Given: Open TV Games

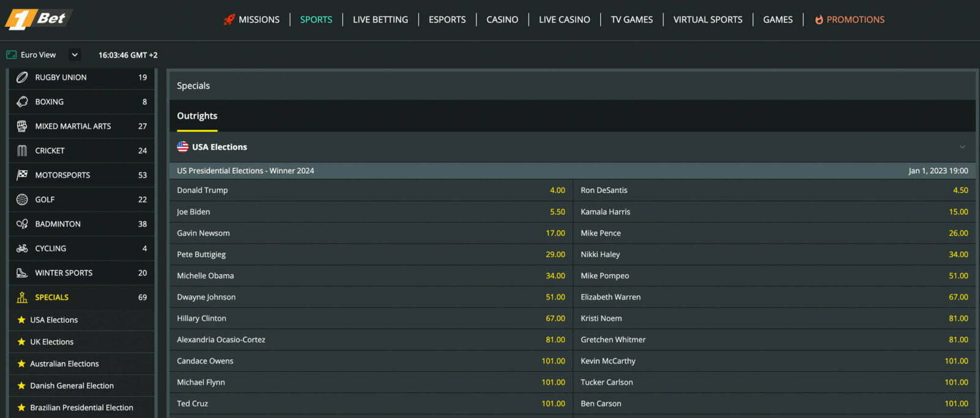Looking at the screenshot, I should [631, 20].
